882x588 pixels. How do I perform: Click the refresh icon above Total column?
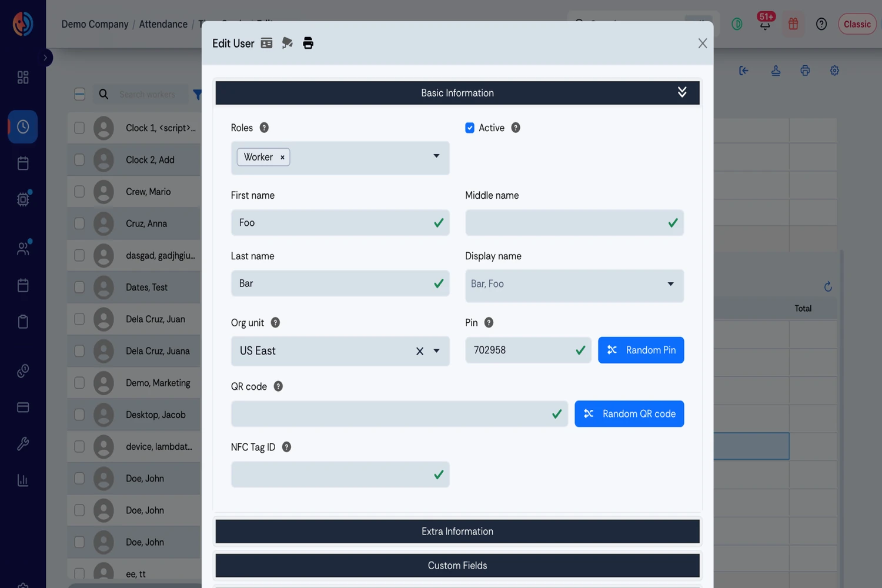point(828,286)
